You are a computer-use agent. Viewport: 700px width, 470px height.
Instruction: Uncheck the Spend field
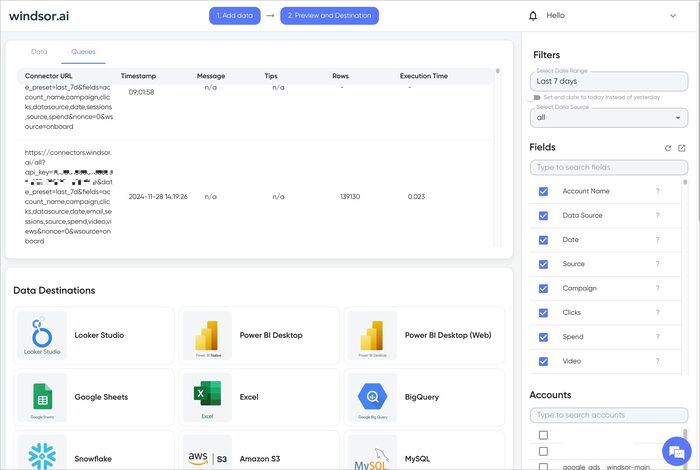point(543,337)
